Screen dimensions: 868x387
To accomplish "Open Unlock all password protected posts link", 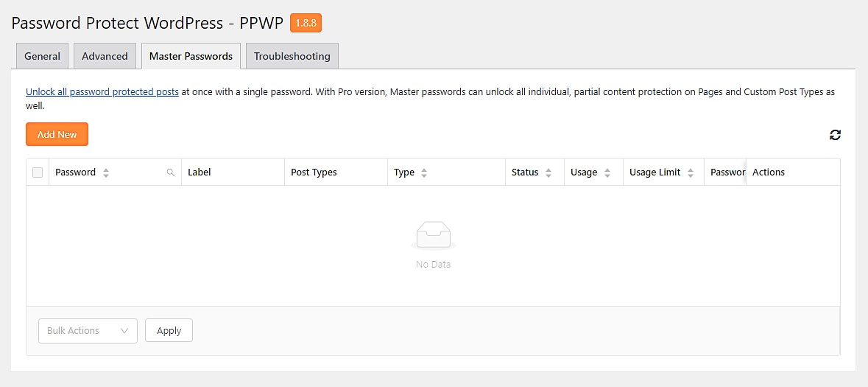I will pyautogui.click(x=102, y=92).
